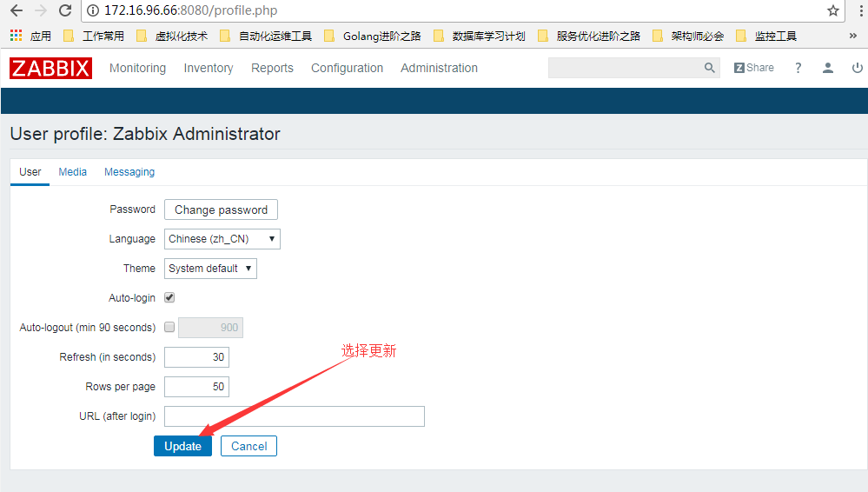This screenshot has height=492, width=868.
Task: Click the Zabbix Share link
Action: 753,68
